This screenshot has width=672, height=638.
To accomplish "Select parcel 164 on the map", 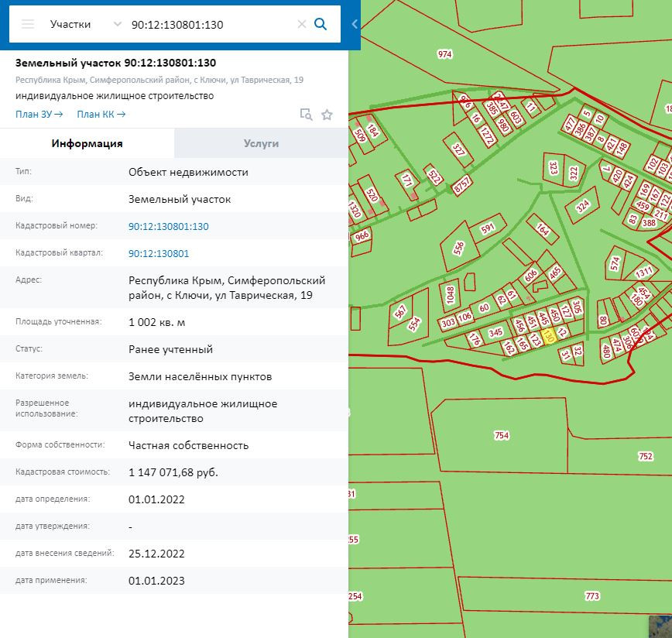I will 543,230.
